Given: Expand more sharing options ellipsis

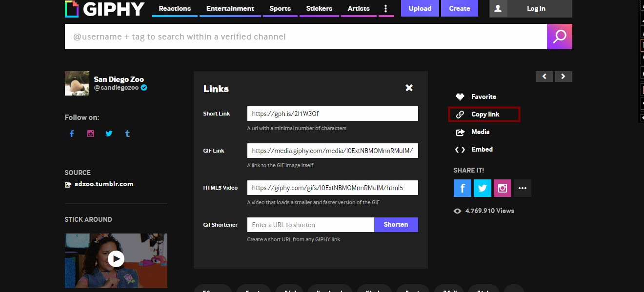Looking at the screenshot, I should [x=523, y=188].
